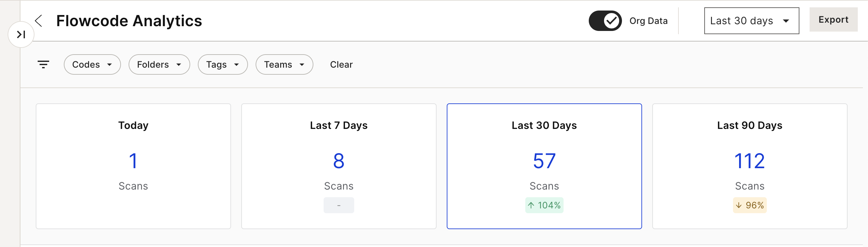Select the Today scans card

click(x=133, y=166)
